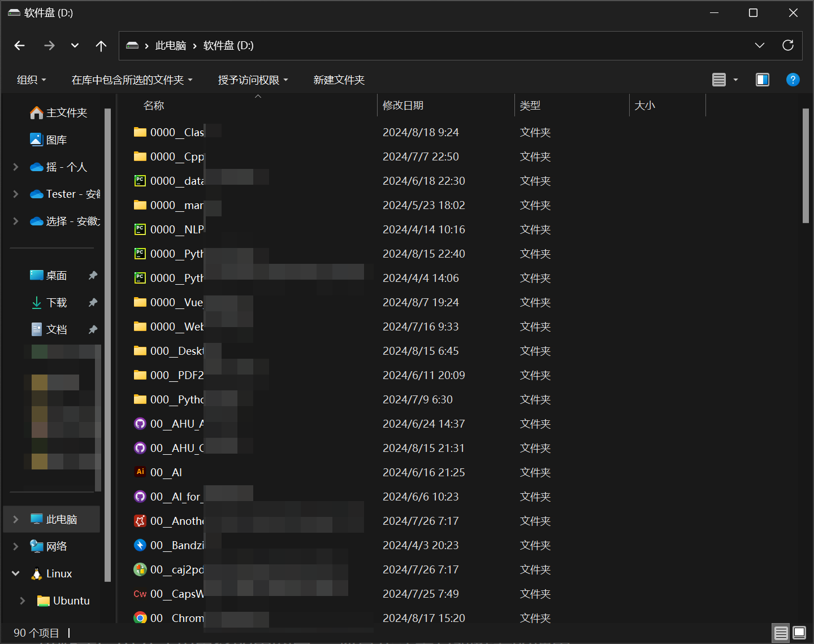Expand the 此电脑 tree node
Screen dimensions: 814x644
(x=16, y=519)
